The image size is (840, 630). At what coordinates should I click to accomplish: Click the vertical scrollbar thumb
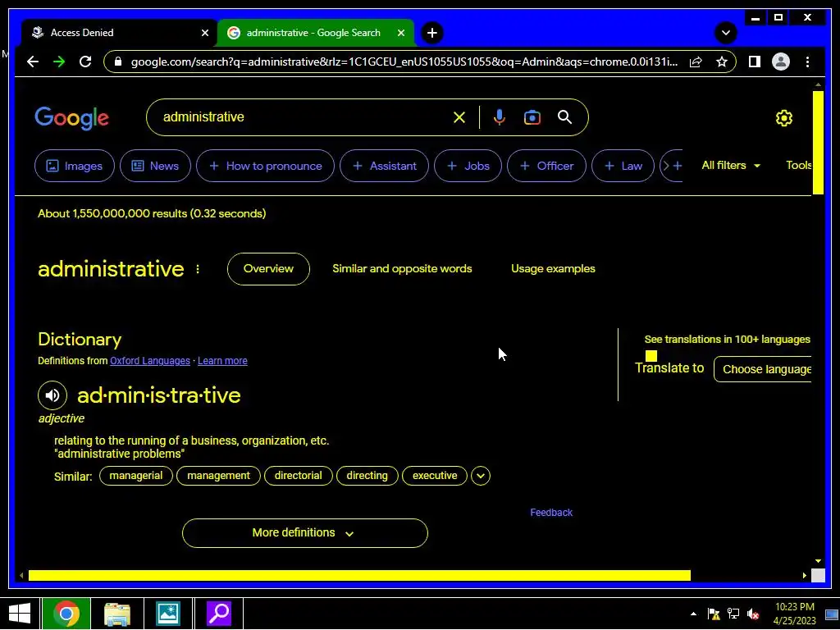click(x=818, y=143)
